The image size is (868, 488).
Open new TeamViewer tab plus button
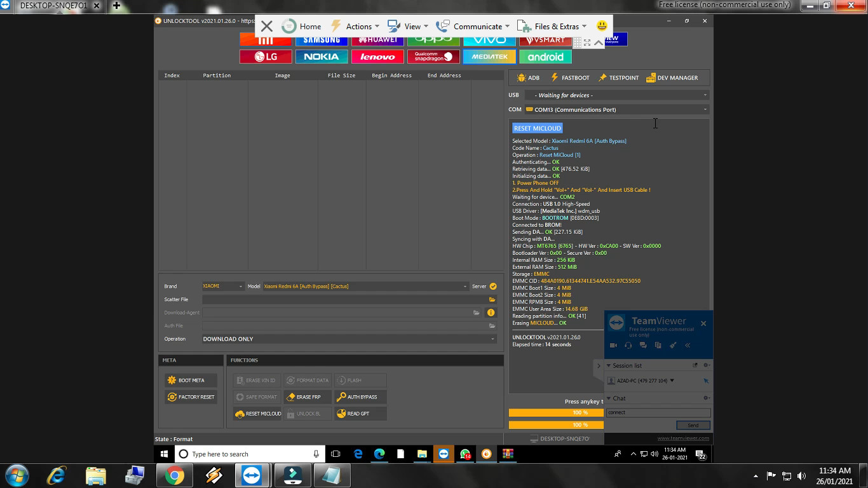[116, 6]
